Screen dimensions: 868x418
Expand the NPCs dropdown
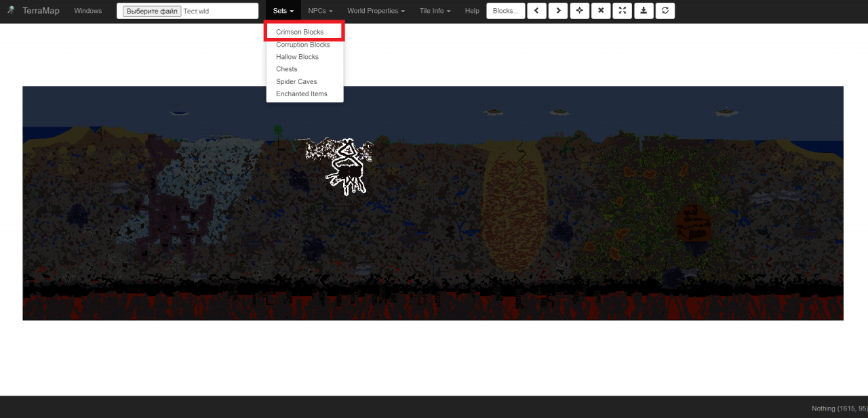320,11
